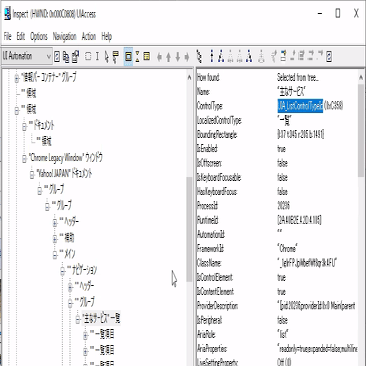Click the Name property label

[x=203, y=92]
